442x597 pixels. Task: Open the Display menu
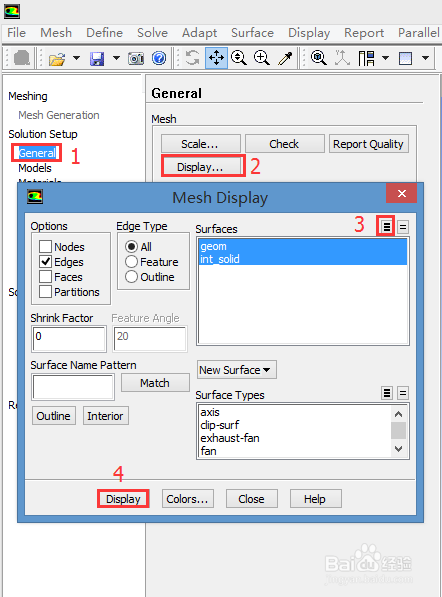(309, 33)
